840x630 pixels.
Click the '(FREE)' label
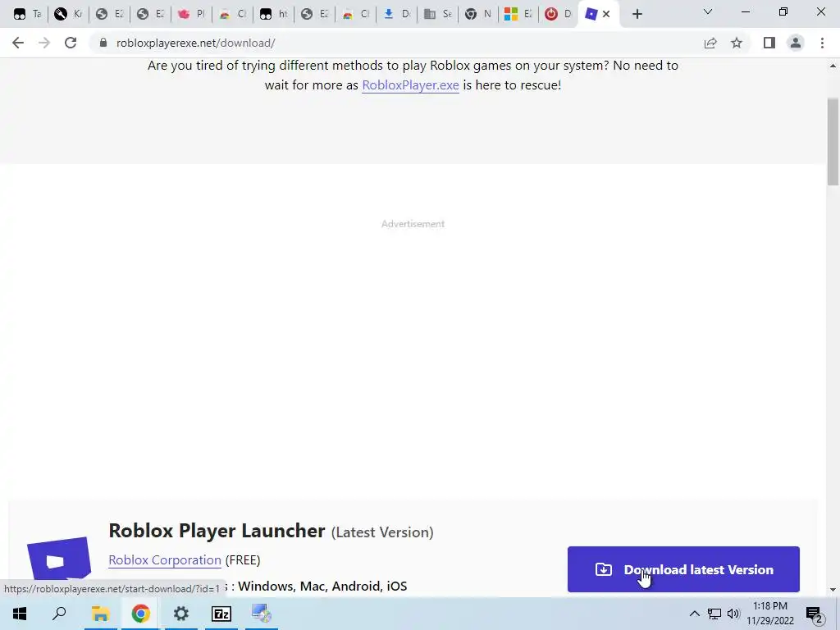pos(243,559)
